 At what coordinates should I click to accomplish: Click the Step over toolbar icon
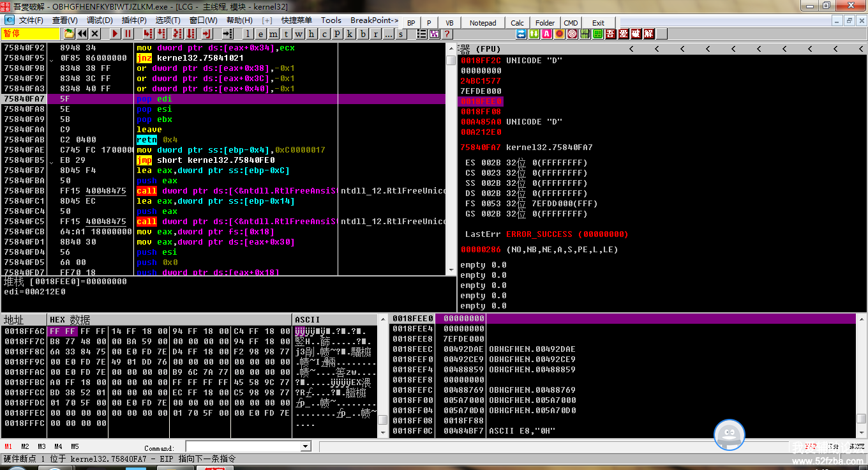click(161, 33)
